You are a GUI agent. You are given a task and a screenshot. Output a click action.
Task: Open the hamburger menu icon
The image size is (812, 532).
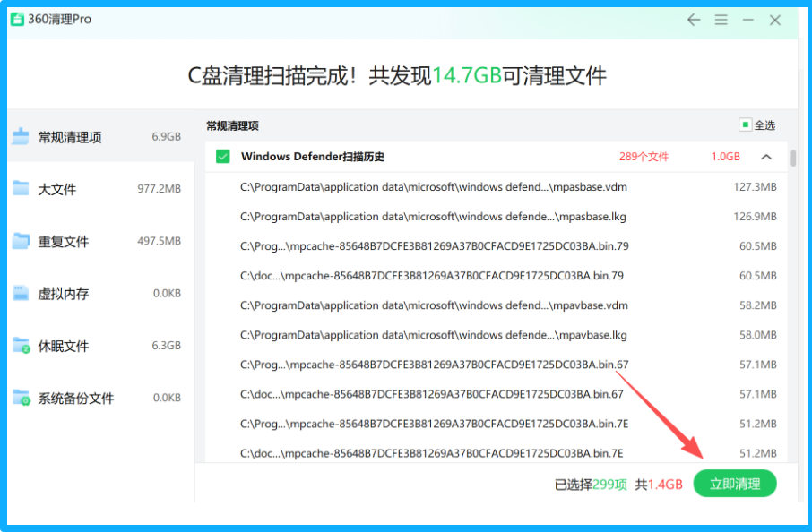(721, 21)
